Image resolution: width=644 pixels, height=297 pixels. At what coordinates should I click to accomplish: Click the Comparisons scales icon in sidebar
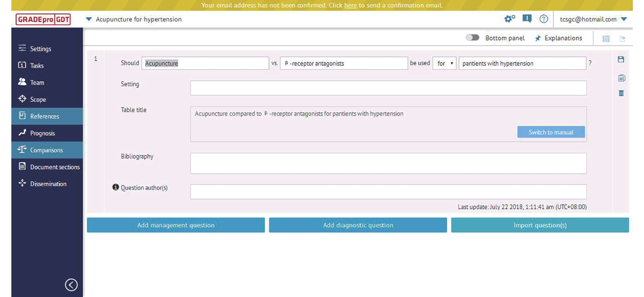[x=22, y=149]
